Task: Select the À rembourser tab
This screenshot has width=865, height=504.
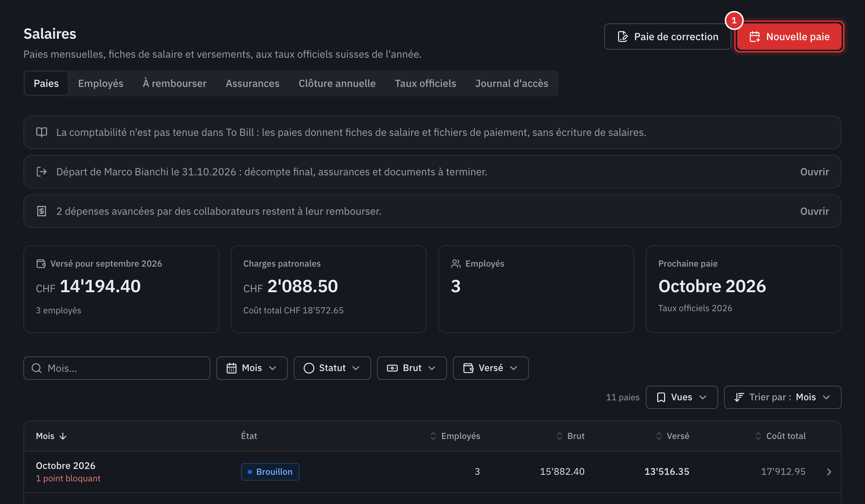Action: [175, 83]
